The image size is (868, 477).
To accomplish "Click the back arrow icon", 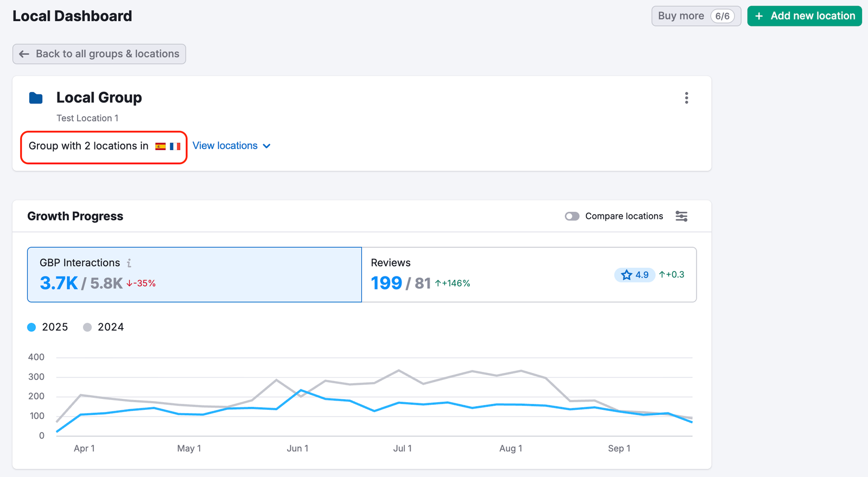I will pyautogui.click(x=24, y=54).
